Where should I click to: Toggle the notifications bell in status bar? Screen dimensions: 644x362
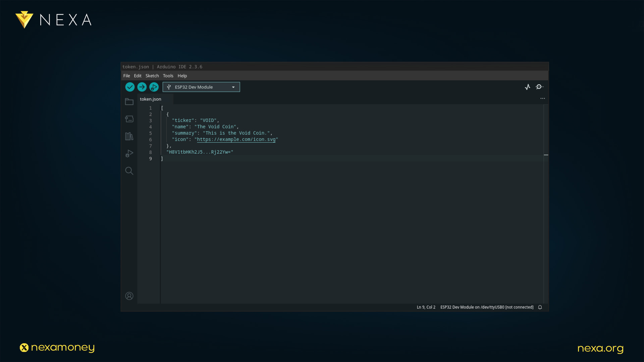pos(540,307)
